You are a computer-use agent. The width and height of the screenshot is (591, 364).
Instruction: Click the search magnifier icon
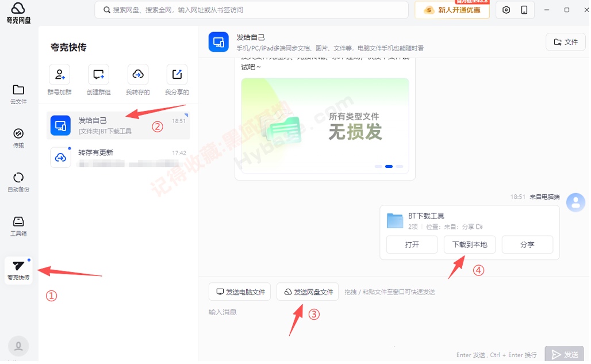[107, 10]
